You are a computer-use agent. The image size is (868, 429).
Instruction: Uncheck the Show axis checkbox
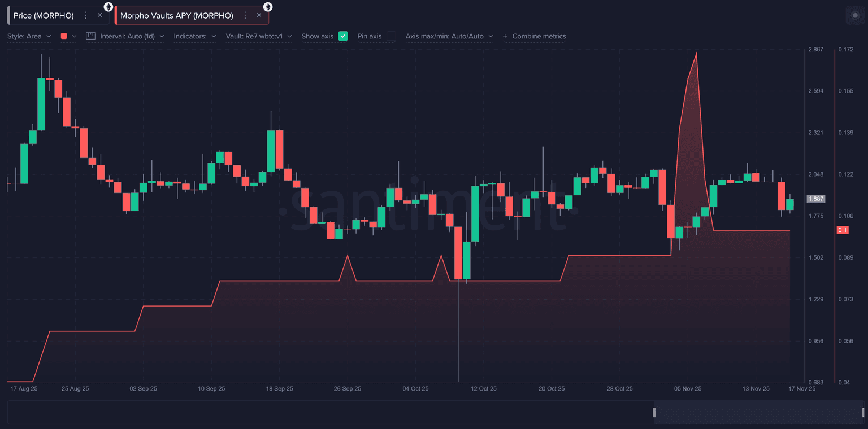[343, 36]
